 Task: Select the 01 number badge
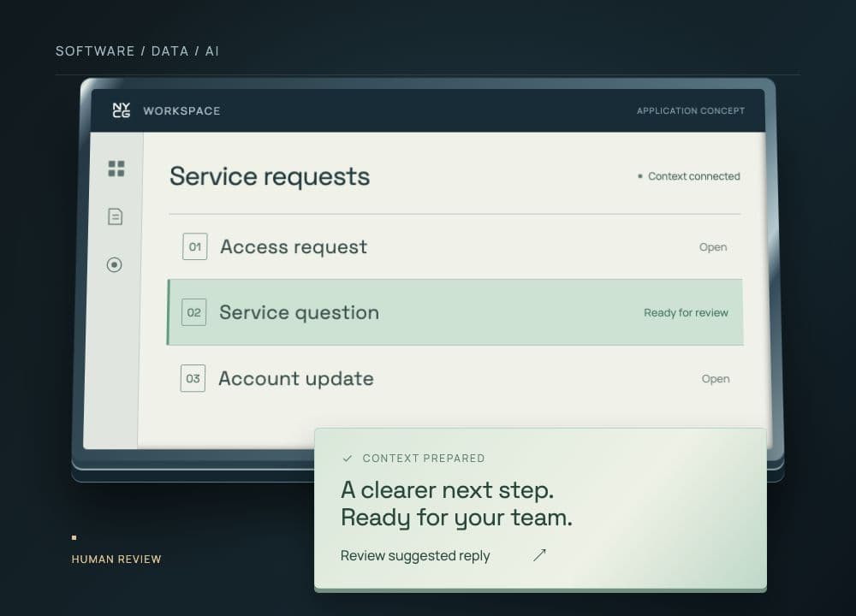coord(195,246)
